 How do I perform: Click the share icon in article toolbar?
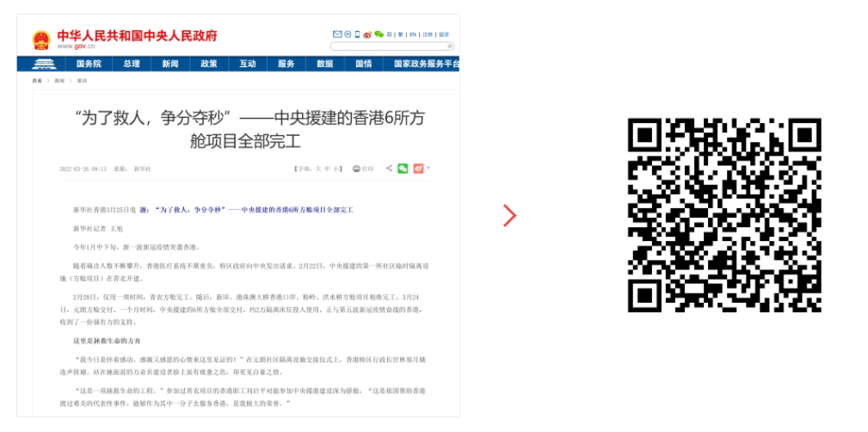pos(389,169)
